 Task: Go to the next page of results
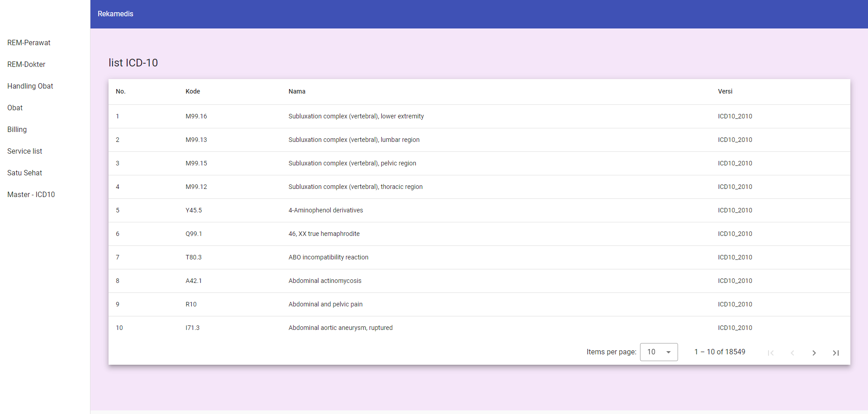[x=814, y=353]
